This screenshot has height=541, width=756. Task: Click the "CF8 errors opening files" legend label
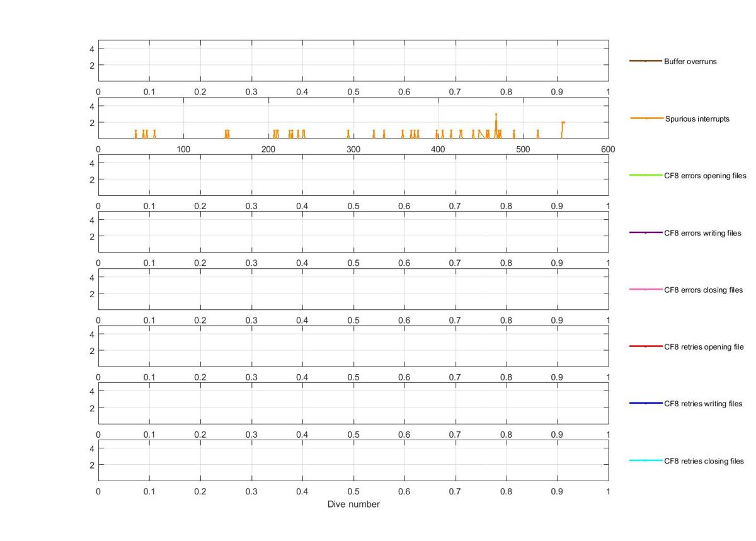(x=705, y=176)
